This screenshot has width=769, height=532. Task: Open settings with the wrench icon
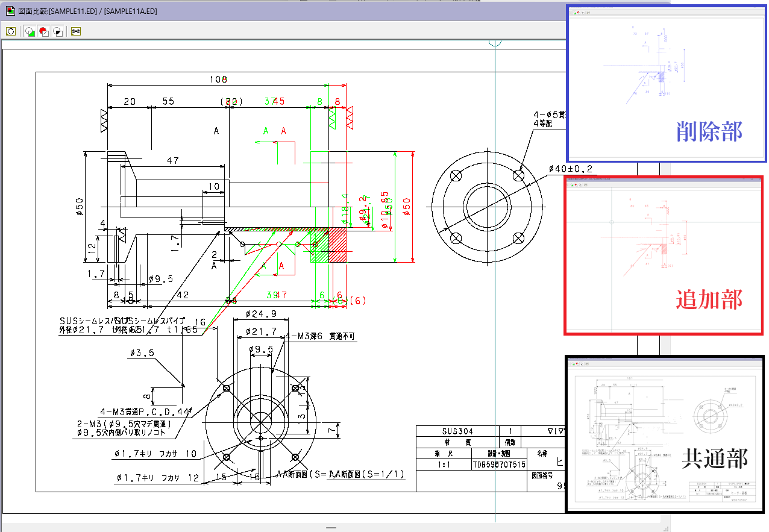76,31
